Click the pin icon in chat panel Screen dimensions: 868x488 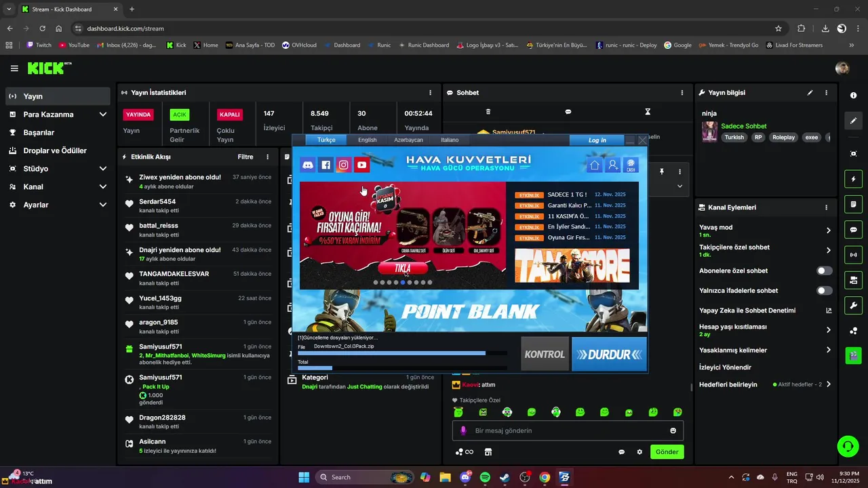(662, 172)
